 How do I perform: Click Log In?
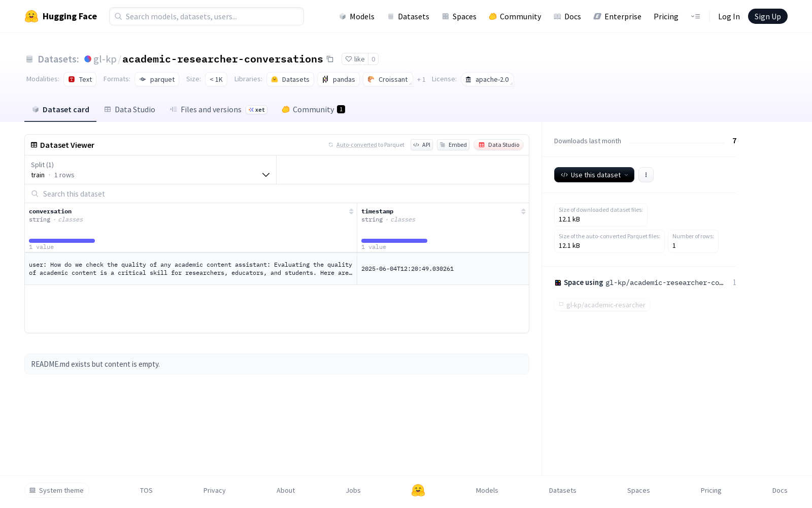729,16
